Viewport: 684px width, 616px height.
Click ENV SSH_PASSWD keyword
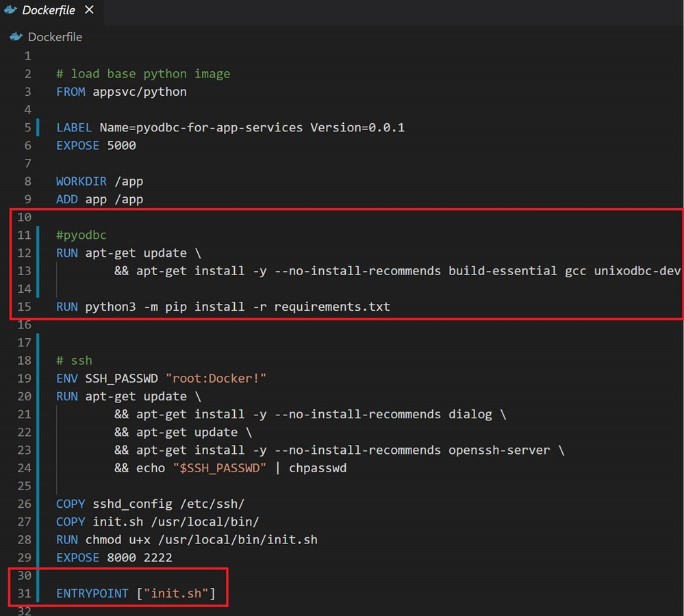[107, 378]
